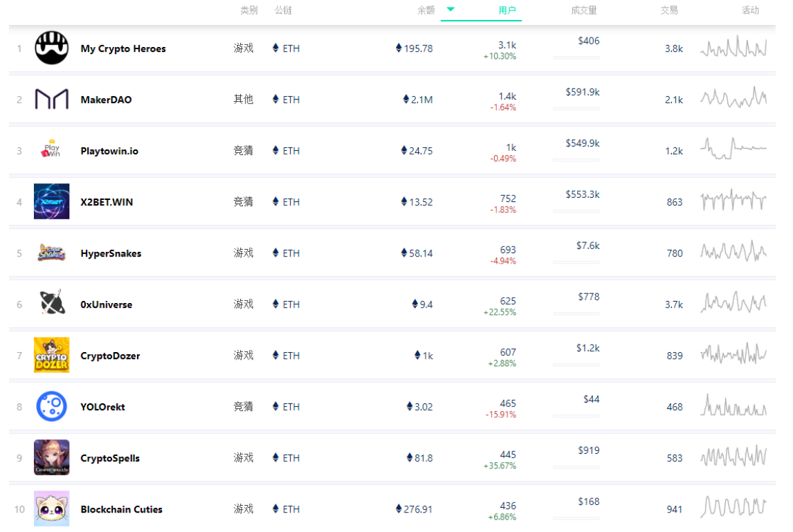This screenshot has width=793, height=532.
Task: Click the 其他 category of MakerDAO
Action: coord(244,99)
